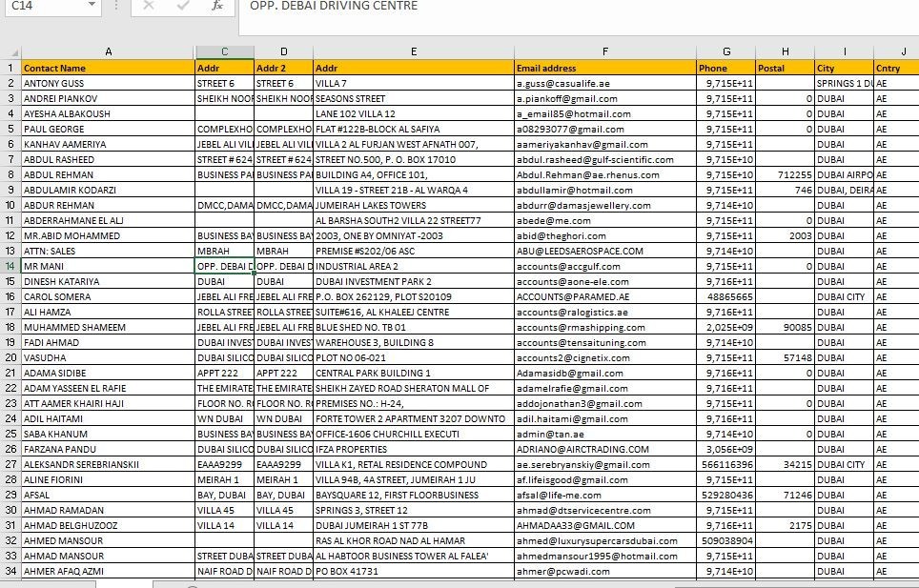This screenshot has width=919, height=588.
Task: Click the 'Phone' header cell
Action: click(726, 68)
